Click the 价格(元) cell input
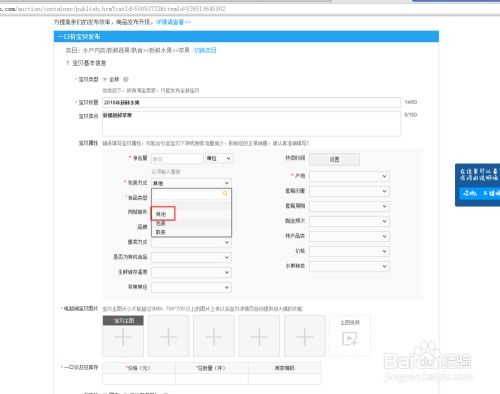This screenshot has height=394, width=500. tap(139, 379)
